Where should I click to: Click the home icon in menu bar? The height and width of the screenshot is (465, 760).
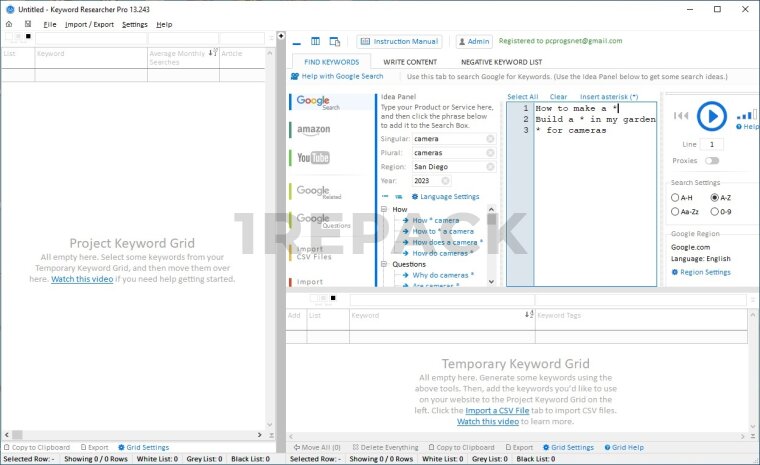(9, 24)
